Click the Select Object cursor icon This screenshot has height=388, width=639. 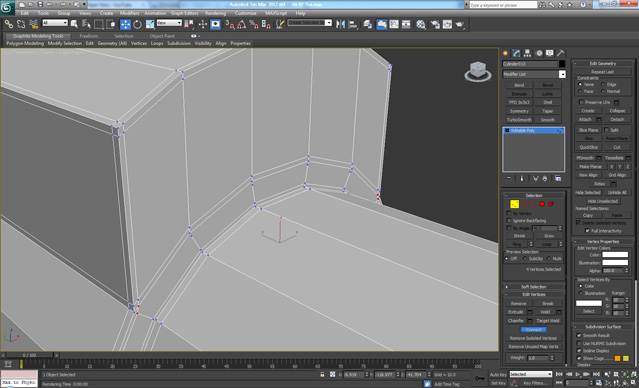[74, 24]
